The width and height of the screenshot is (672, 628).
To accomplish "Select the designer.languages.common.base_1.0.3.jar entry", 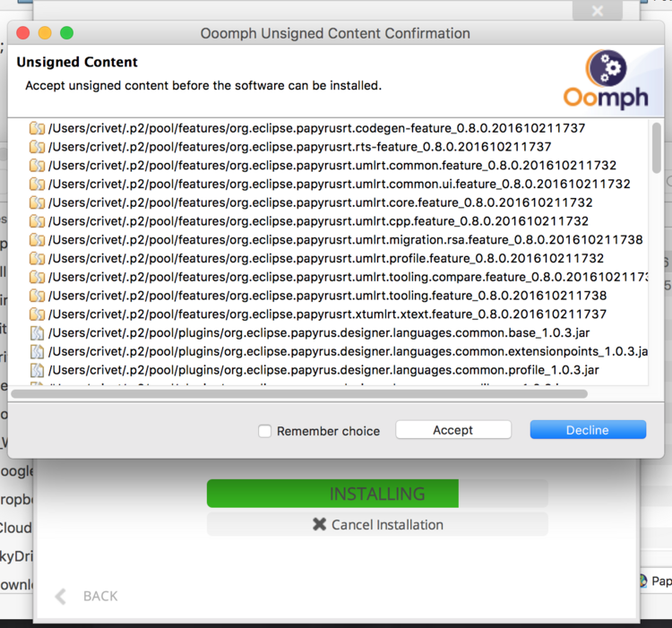I will coord(319,332).
